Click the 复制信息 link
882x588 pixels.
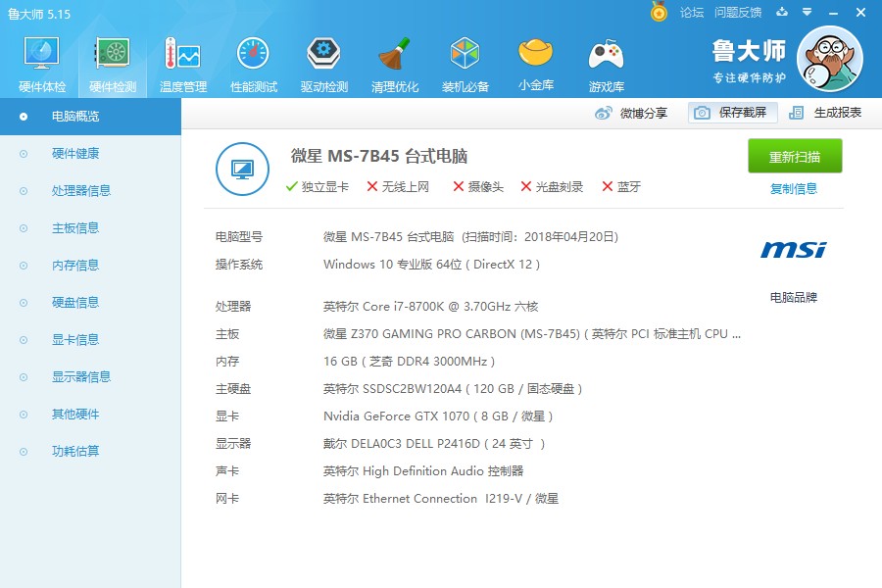793,188
